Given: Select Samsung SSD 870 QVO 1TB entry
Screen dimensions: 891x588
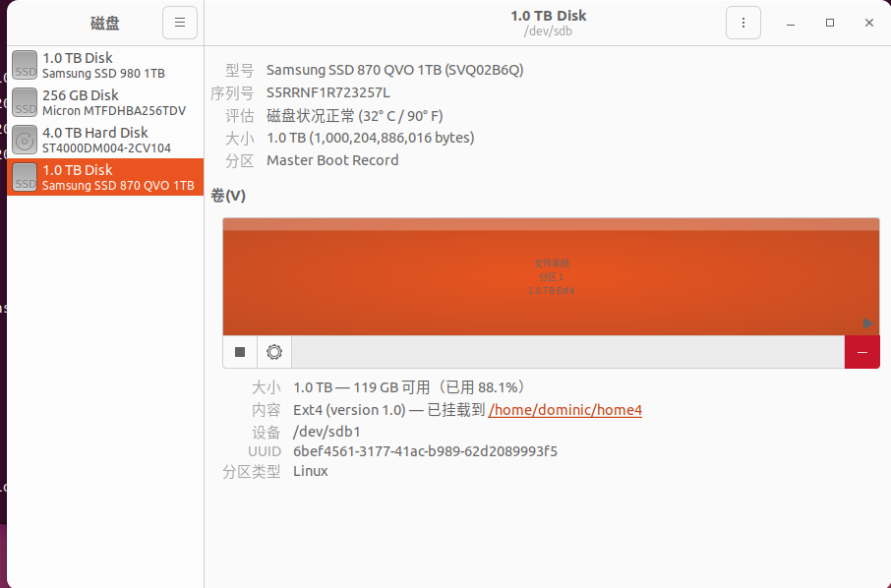Looking at the screenshot, I should point(105,177).
